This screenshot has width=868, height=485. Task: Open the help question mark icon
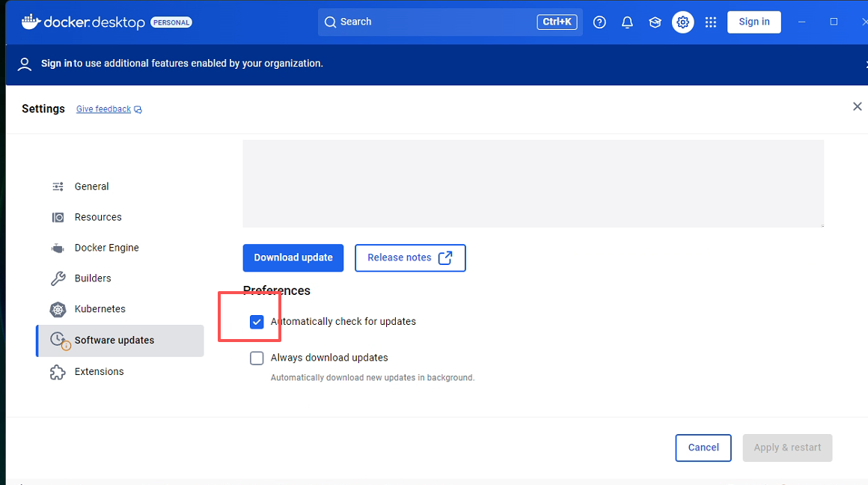click(x=599, y=22)
